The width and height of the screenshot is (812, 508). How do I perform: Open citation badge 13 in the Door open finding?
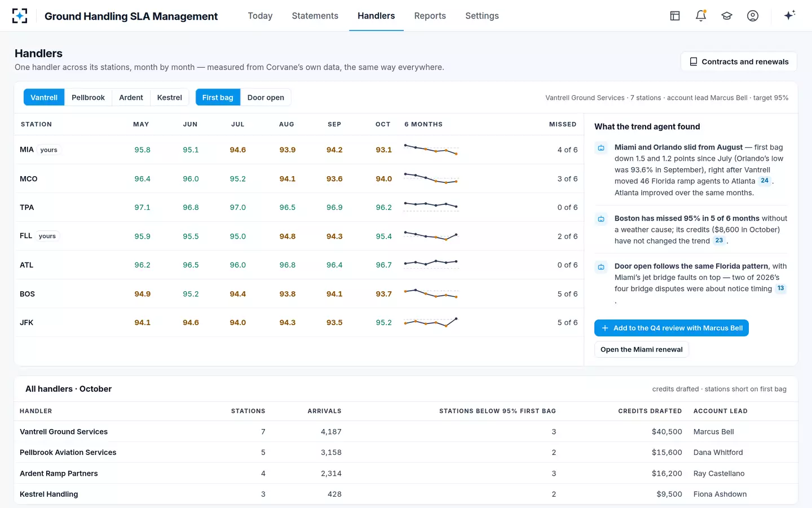click(780, 288)
